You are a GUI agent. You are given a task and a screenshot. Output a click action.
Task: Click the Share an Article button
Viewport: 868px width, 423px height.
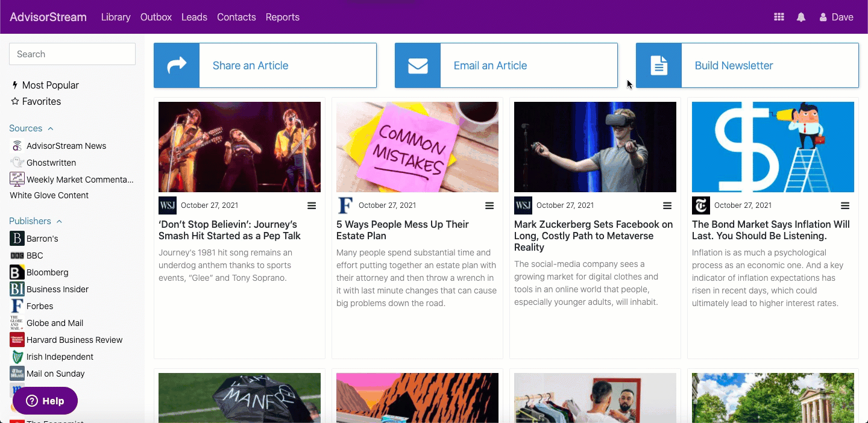[265, 65]
